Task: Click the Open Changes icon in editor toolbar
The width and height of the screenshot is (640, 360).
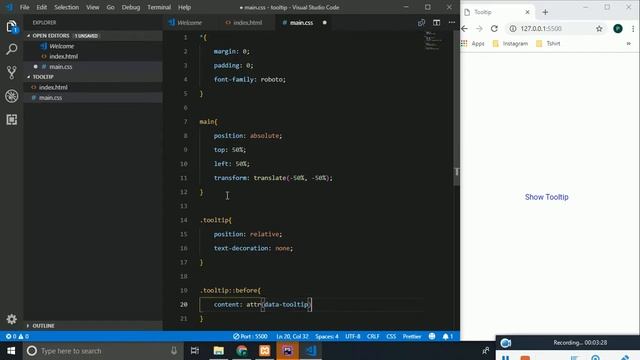Action: point(421,22)
